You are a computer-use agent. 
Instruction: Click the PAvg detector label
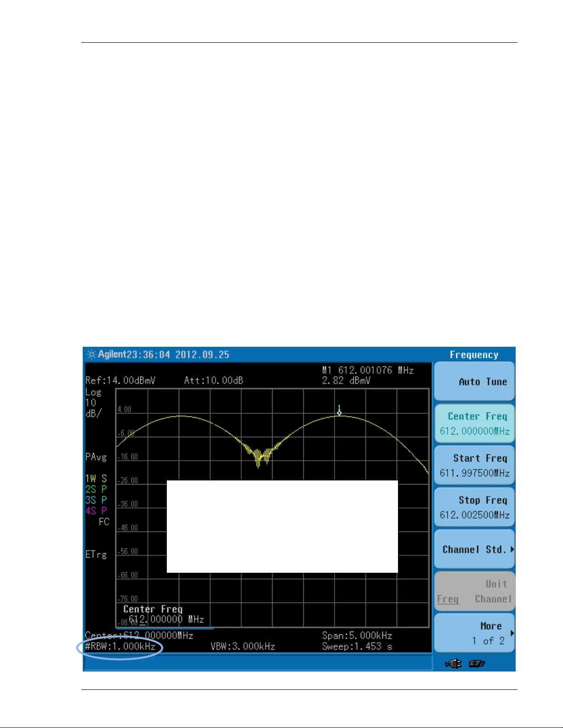[x=96, y=457]
